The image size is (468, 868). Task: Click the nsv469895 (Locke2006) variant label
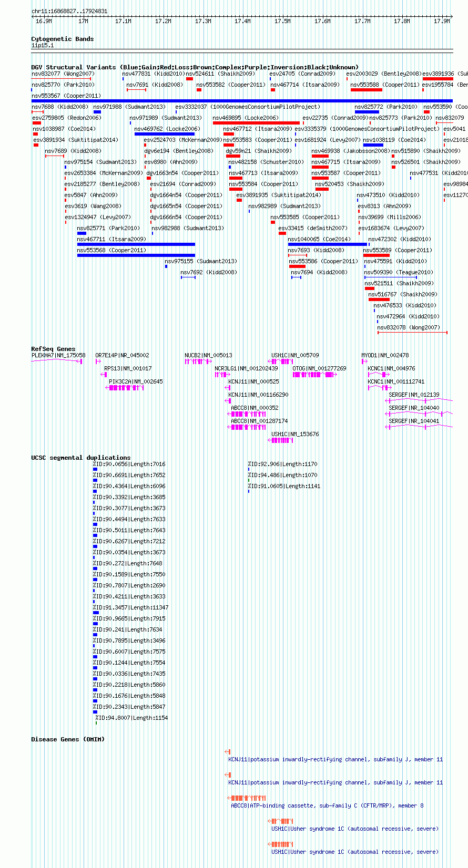(246, 118)
